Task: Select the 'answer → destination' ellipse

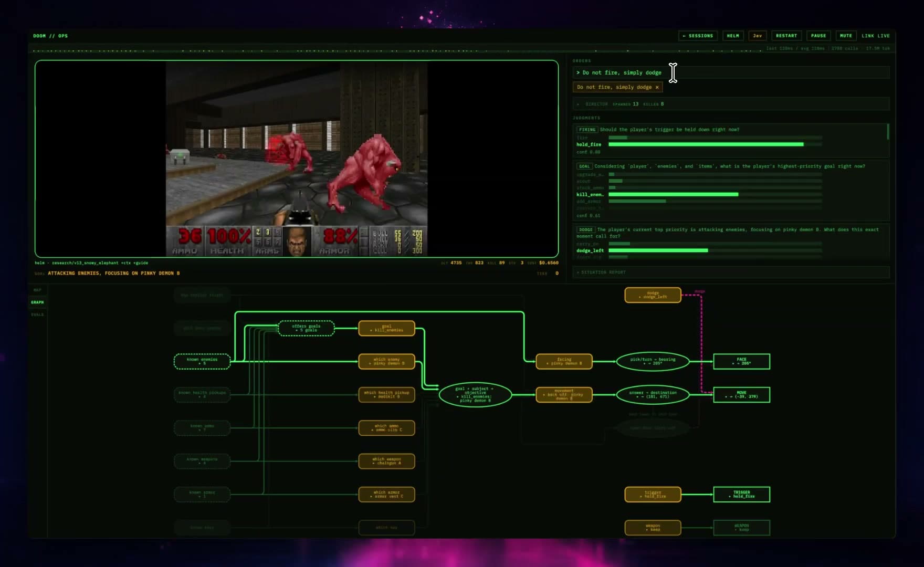Action: [653, 394]
